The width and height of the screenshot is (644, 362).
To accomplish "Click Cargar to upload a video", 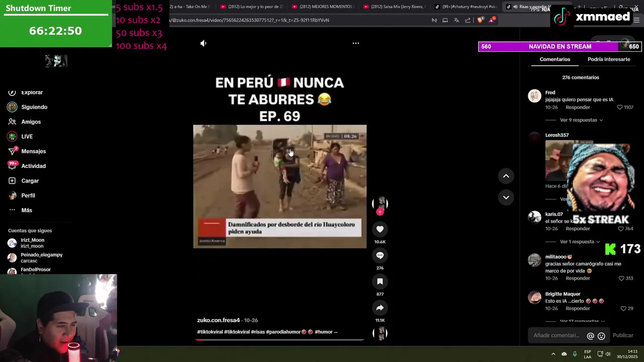I will 23,181.
